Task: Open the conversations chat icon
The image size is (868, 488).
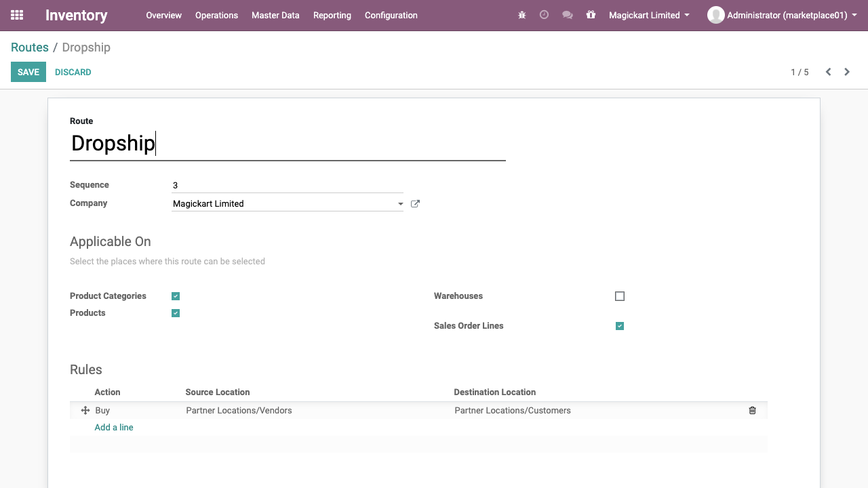Action: [568, 15]
